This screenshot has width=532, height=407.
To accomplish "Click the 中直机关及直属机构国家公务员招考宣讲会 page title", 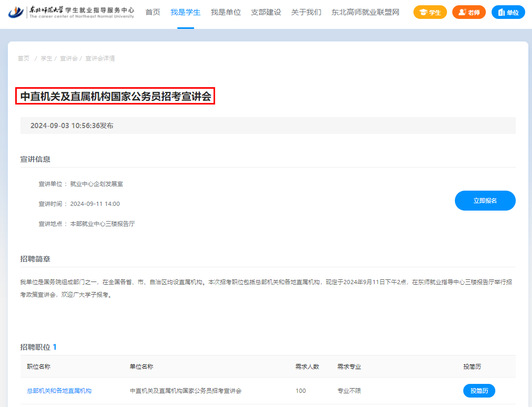I will point(115,96).
